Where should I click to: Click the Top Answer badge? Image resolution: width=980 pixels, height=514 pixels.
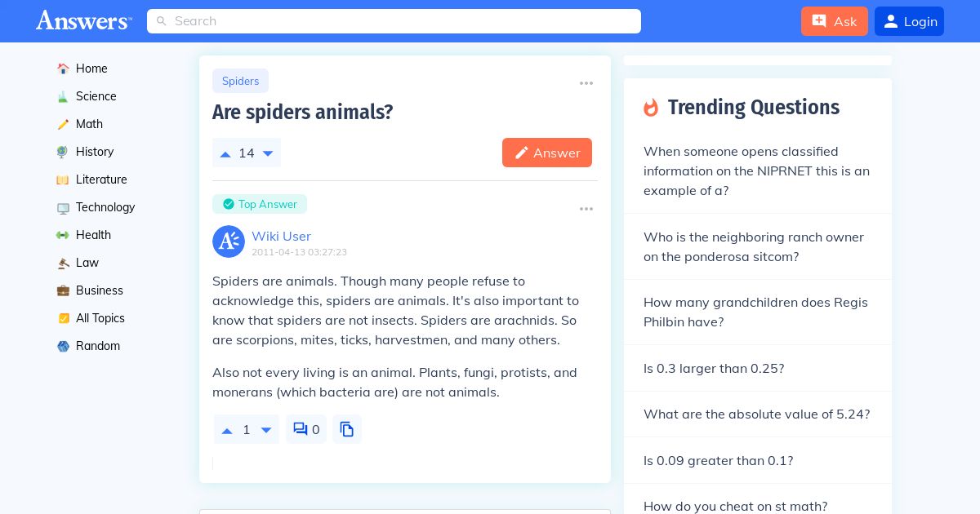pos(260,204)
